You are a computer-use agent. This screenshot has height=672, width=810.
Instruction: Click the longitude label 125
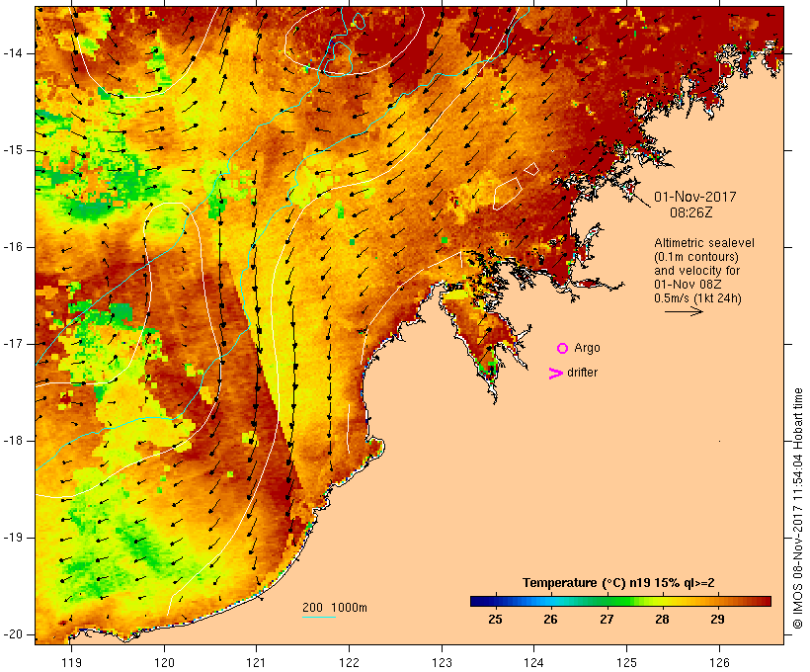[x=626, y=663]
